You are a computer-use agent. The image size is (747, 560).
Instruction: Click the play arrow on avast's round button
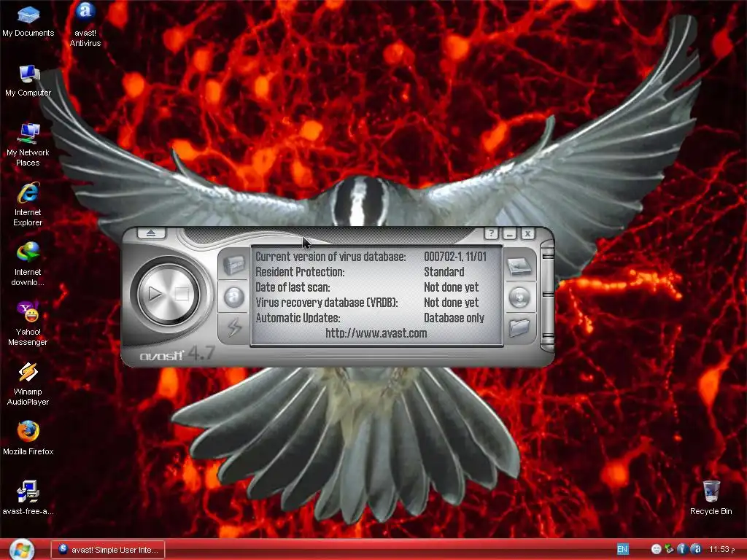[x=155, y=293]
